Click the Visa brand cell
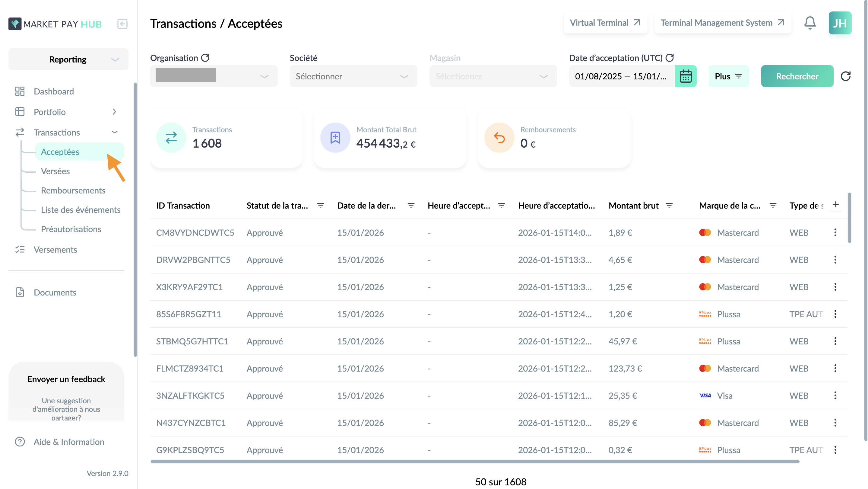This screenshot has height=489, width=868. (x=716, y=395)
